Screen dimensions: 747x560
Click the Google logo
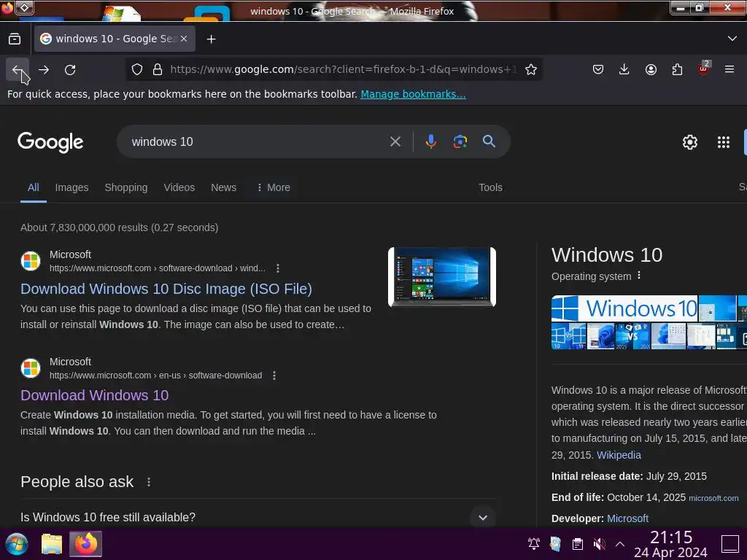(50, 142)
